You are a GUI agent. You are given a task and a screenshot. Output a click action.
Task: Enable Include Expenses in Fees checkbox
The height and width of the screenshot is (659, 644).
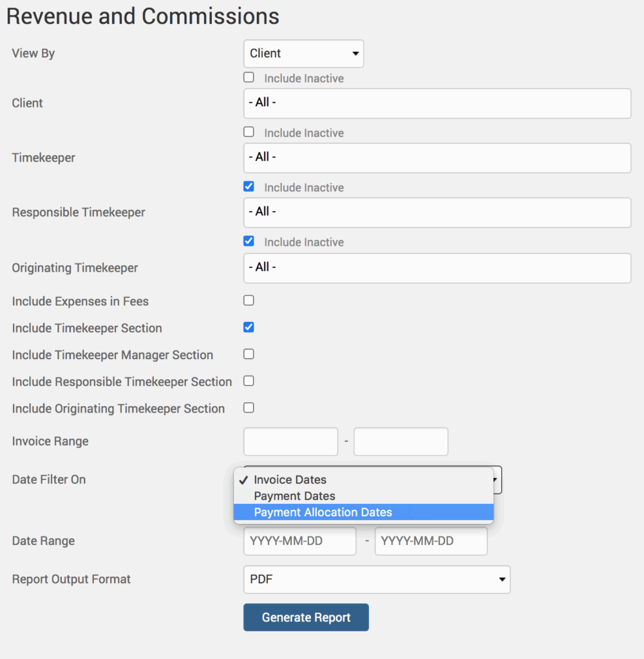coord(249,301)
